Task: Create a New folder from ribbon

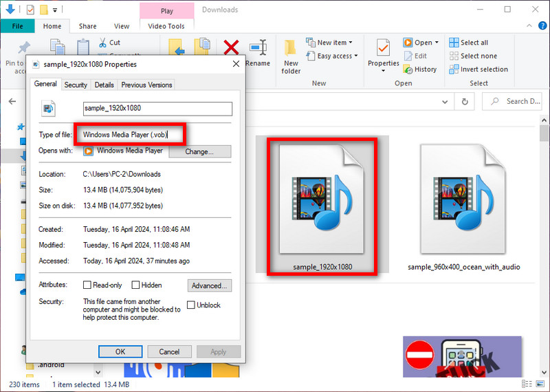Action: click(x=291, y=56)
